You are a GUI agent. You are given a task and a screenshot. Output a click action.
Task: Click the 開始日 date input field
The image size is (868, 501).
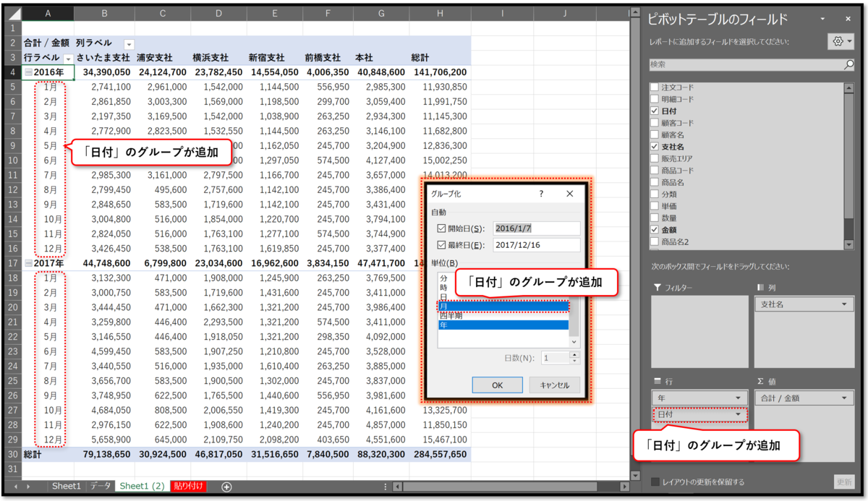(x=537, y=228)
